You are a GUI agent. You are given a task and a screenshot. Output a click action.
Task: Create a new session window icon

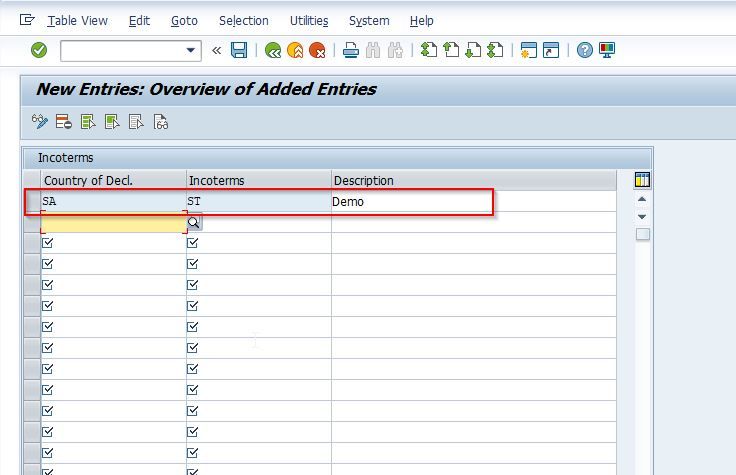tap(529, 50)
